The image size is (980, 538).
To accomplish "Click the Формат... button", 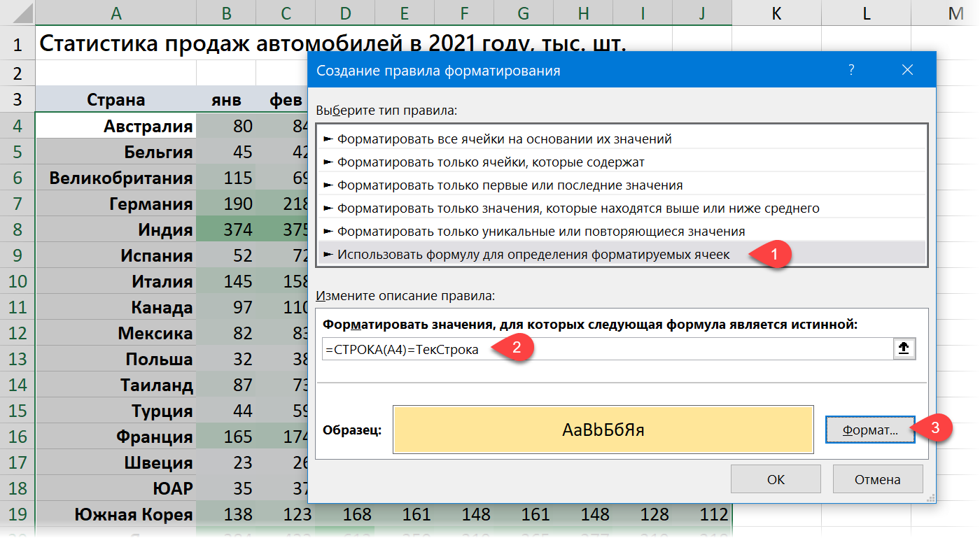I will [870, 430].
